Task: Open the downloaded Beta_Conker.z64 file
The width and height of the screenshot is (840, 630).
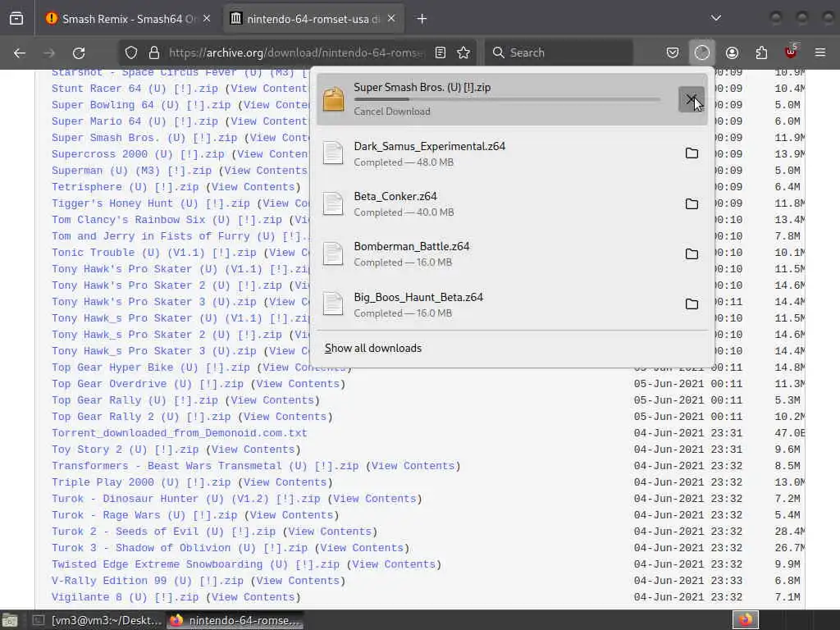Action: point(495,203)
